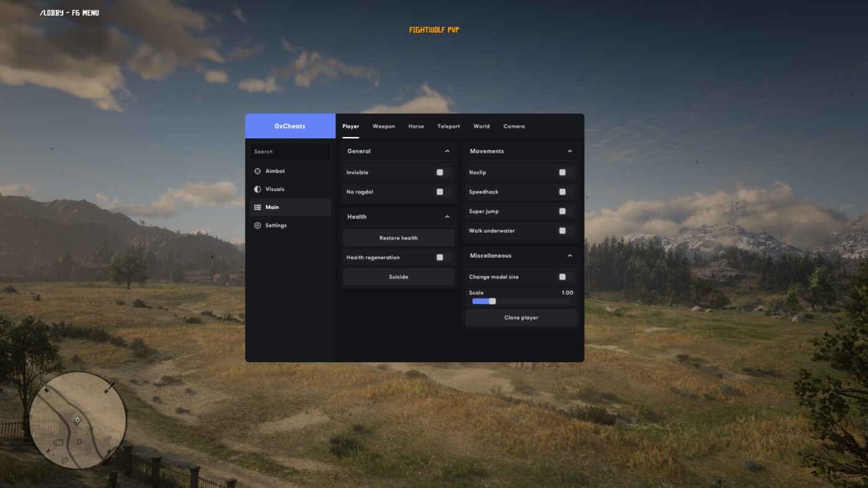
Task: Click the Main list icon in sidebar
Action: pyautogui.click(x=257, y=206)
